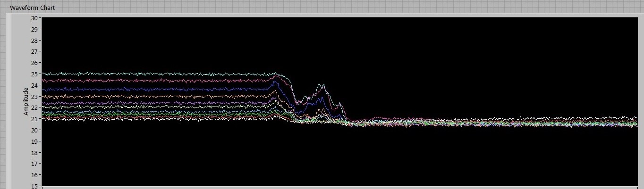Click the 22 tick label on the Y-axis

(x=34, y=107)
